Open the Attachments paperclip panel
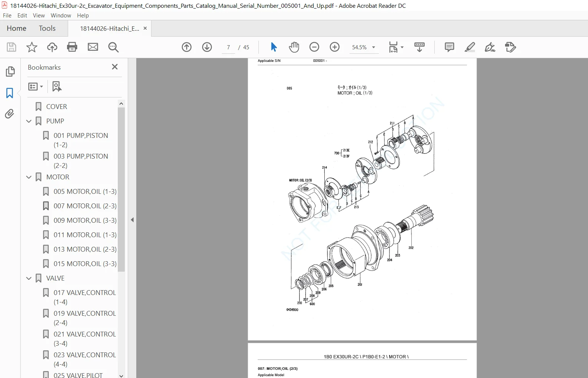Screen dimensions: 588x378 pyautogui.click(x=10, y=114)
